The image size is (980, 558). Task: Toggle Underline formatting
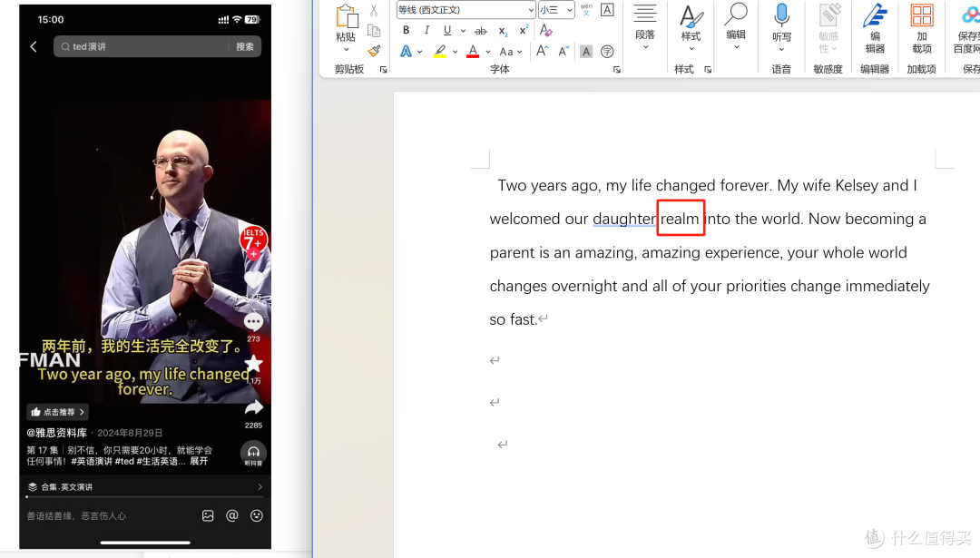(x=446, y=30)
